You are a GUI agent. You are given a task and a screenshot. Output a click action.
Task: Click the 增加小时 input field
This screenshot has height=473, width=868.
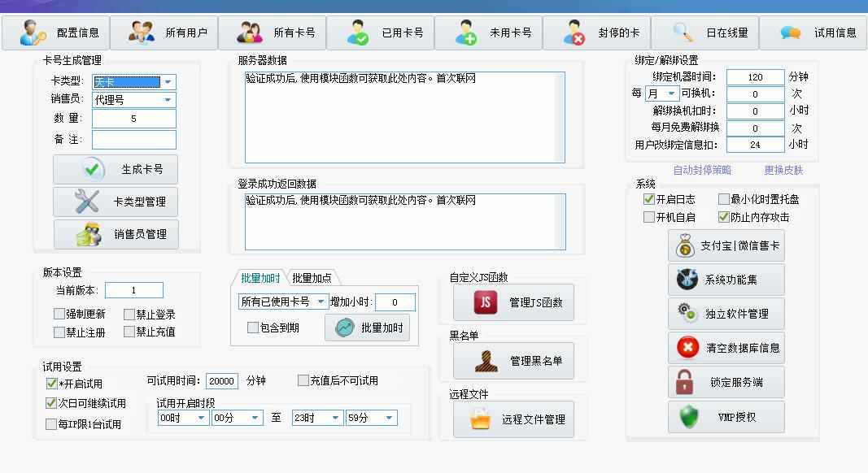(x=395, y=302)
